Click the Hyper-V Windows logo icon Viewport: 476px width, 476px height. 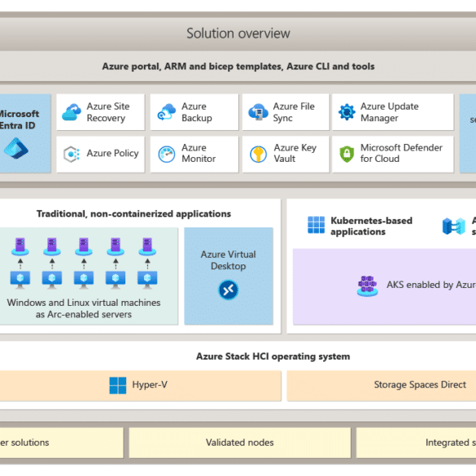pos(118,385)
